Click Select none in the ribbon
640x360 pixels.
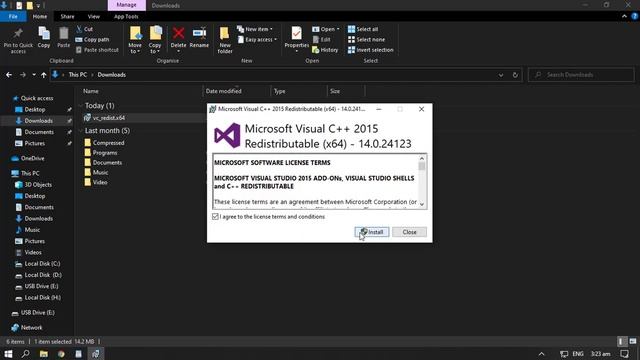366,40
